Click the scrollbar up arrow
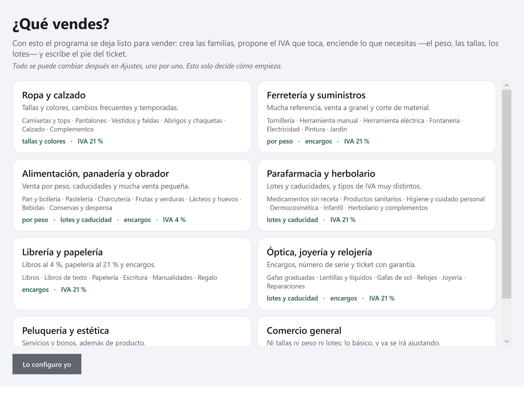Viewport: 532px width, 408px height. click(506, 85)
